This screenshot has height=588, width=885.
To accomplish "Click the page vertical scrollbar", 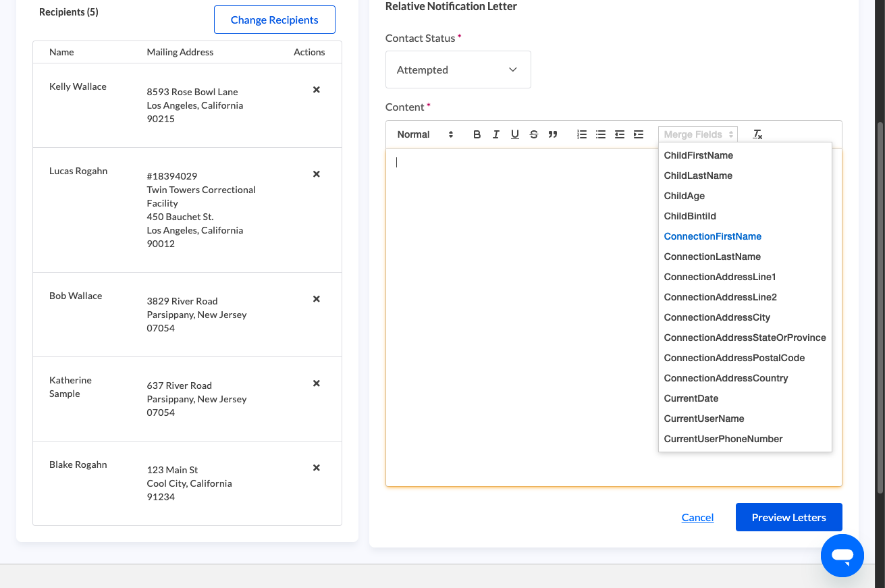I will [880, 307].
